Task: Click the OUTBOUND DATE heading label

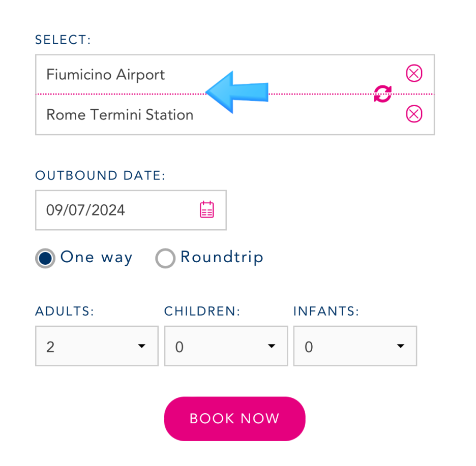Action: [100, 175]
